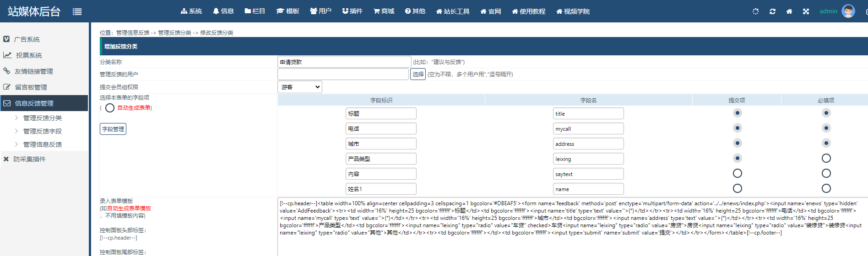
Task: Open the 信息 top menu
Action: pos(223,11)
